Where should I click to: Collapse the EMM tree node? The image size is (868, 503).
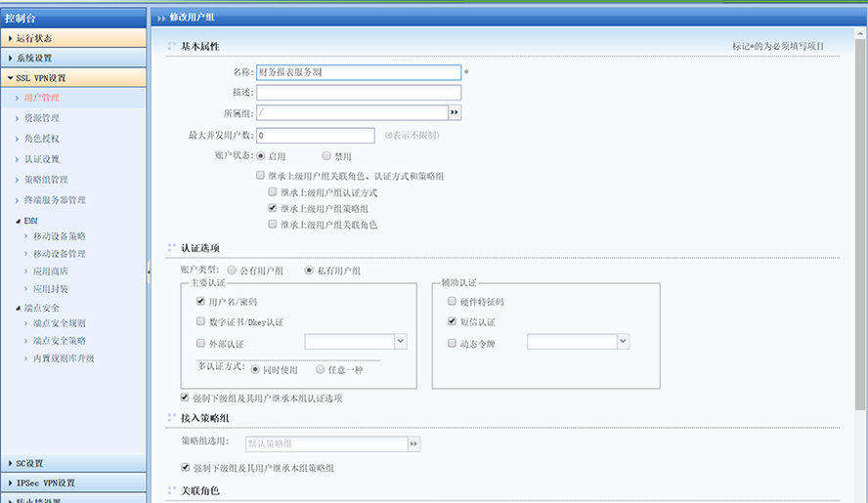click(x=19, y=222)
